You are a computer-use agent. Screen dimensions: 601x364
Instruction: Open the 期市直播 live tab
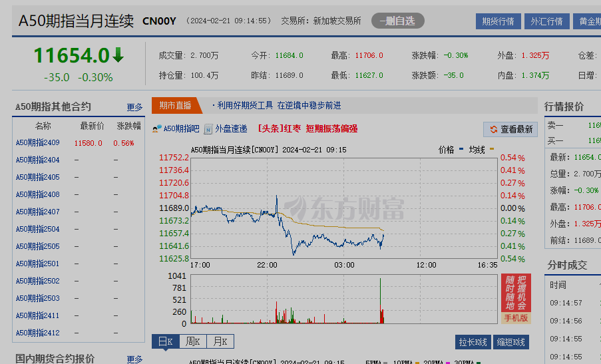point(175,105)
